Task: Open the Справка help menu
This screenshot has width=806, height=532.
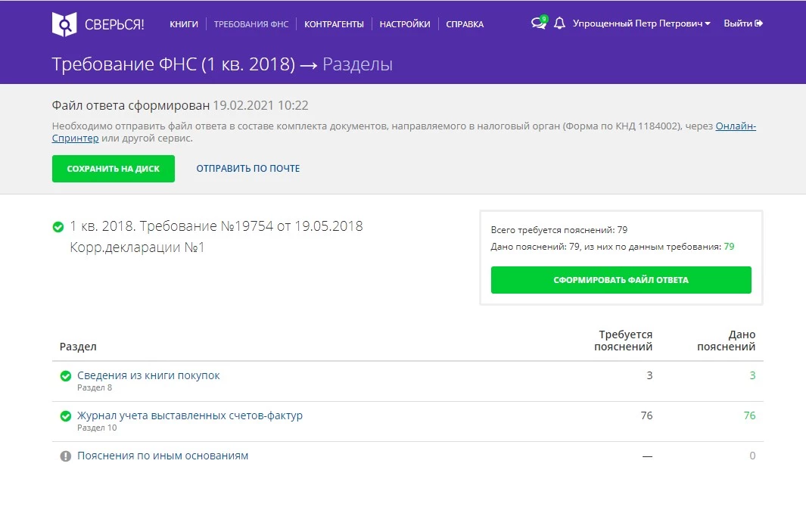Action: pyautogui.click(x=465, y=24)
